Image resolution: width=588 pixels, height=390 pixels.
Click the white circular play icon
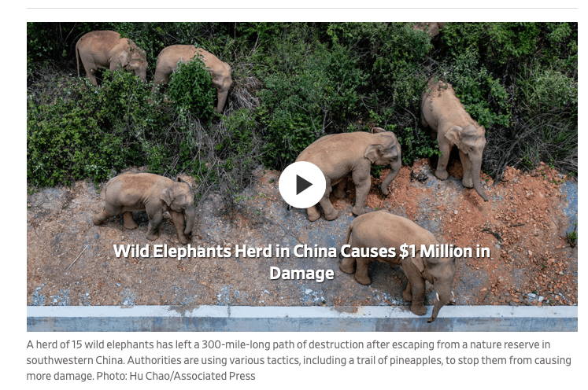point(302,185)
